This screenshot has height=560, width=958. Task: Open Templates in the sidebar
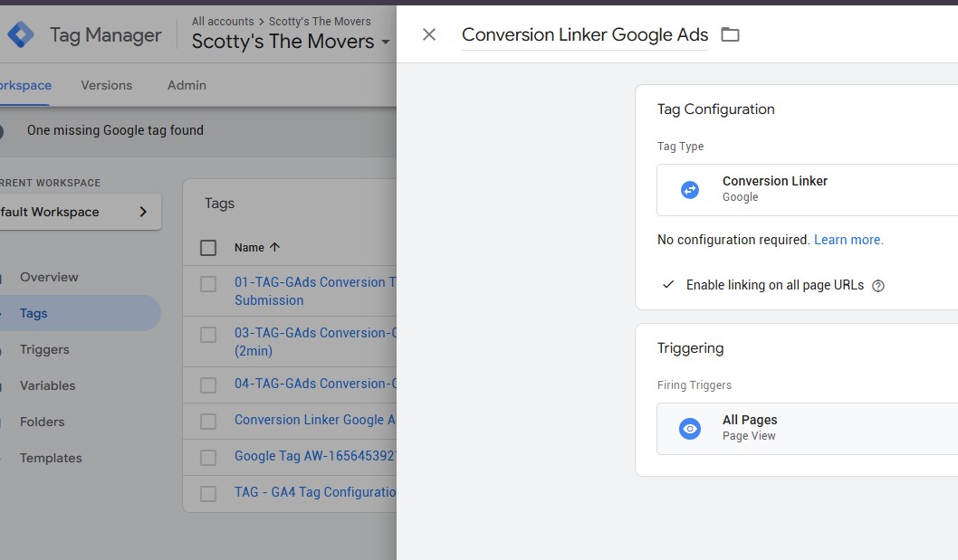pyautogui.click(x=51, y=458)
